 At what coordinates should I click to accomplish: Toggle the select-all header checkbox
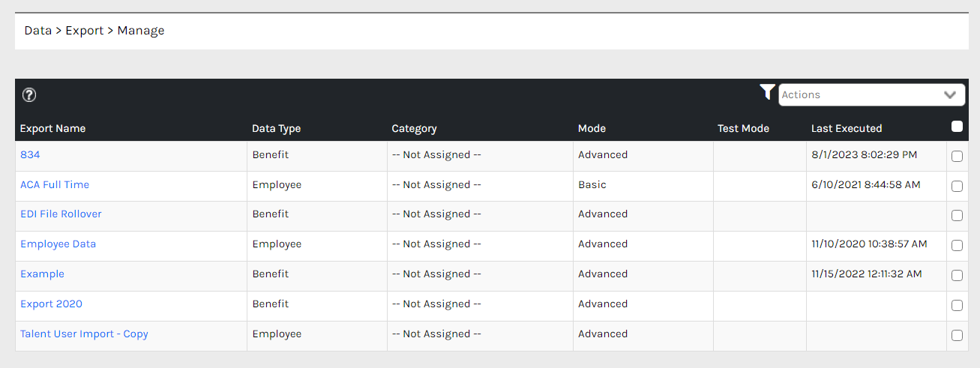click(957, 127)
